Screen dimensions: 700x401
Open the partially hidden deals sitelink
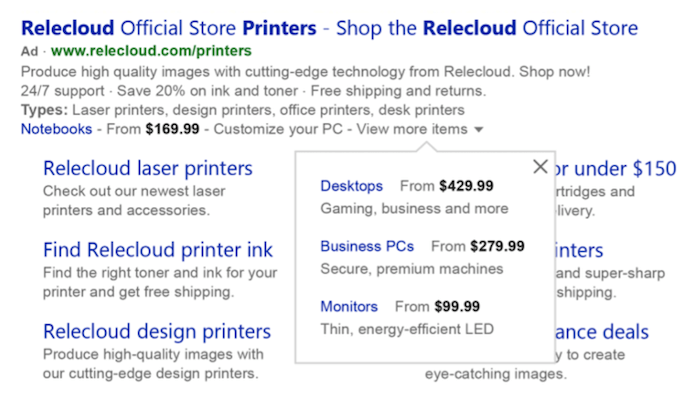click(602, 332)
